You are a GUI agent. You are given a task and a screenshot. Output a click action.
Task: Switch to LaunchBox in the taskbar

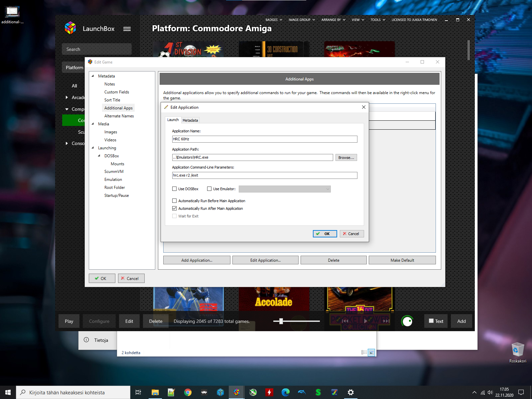[x=237, y=392]
